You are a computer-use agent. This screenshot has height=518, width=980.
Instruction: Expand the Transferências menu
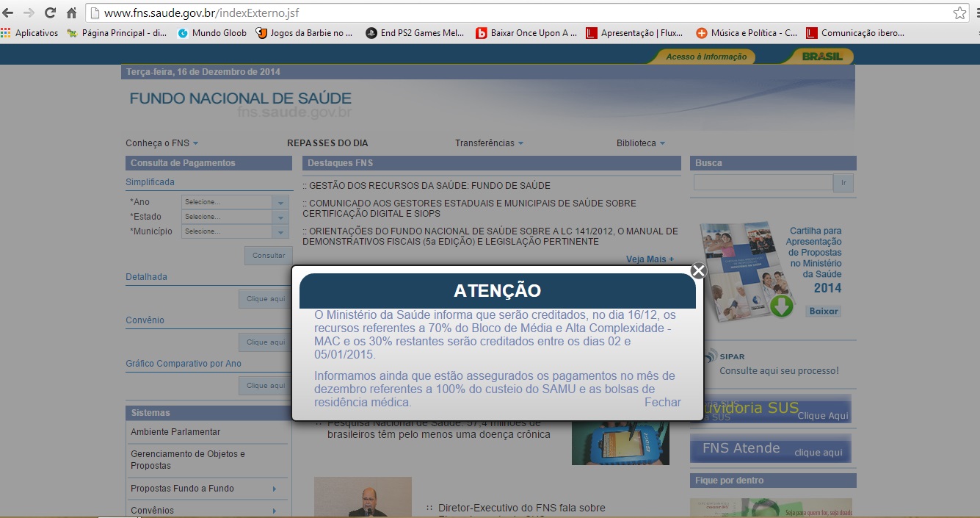tap(490, 143)
